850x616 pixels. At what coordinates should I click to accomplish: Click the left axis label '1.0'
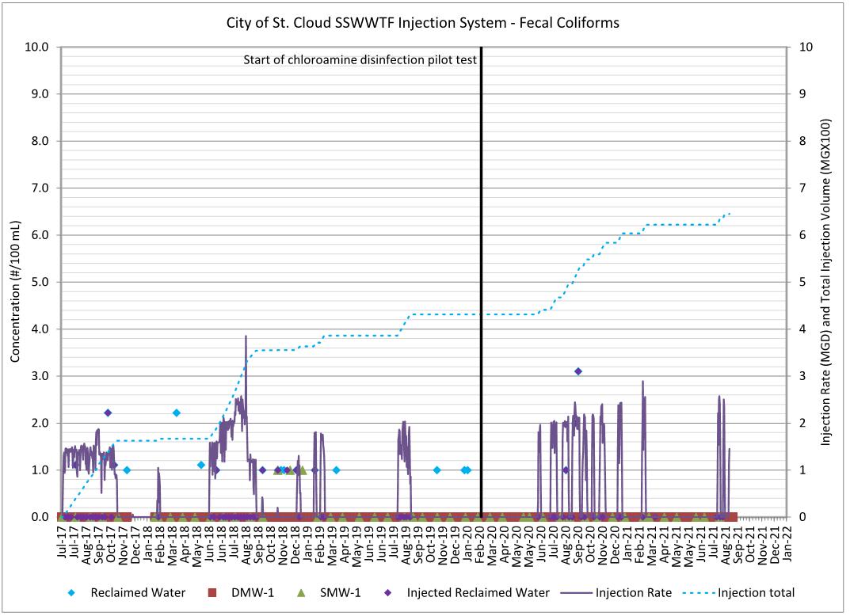[40, 470]
